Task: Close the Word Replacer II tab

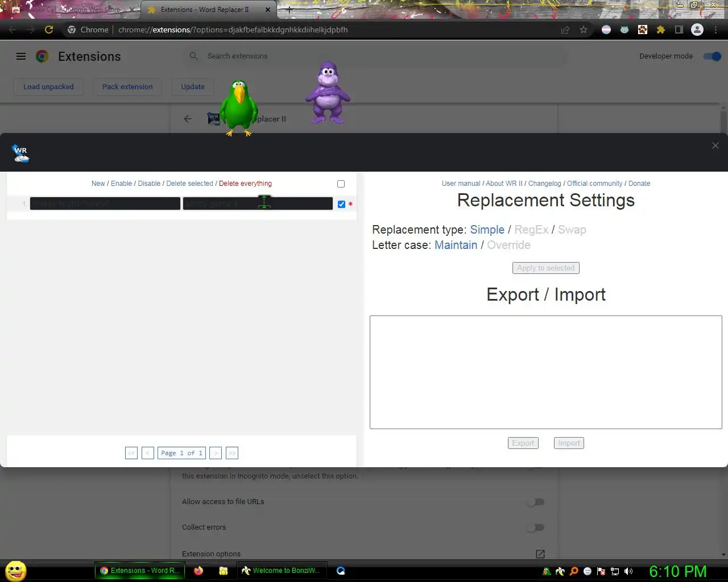Action: pyautogui.click(x=268, y=10)
